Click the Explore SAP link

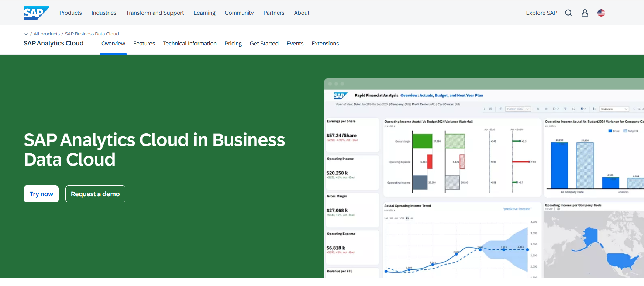point(541,13)
